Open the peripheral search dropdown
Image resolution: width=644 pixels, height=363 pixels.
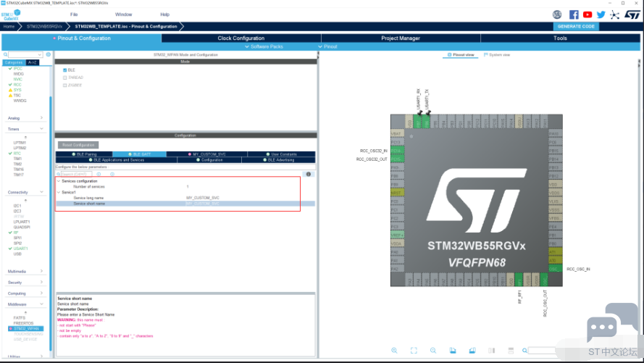point(40,54)
